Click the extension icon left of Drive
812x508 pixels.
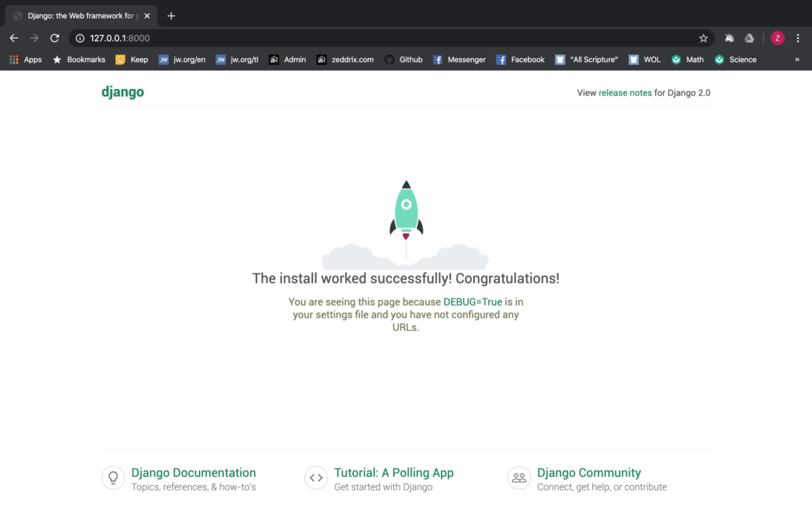[x=730, y=38]
